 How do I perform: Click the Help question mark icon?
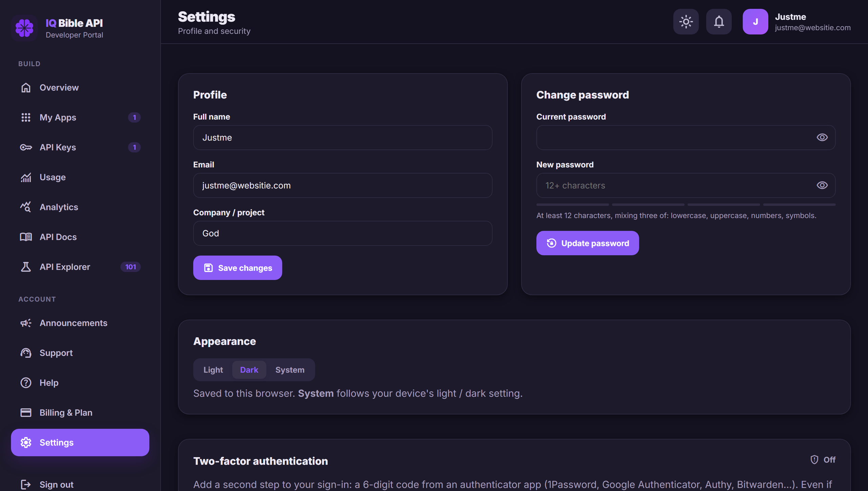[26, 383]
